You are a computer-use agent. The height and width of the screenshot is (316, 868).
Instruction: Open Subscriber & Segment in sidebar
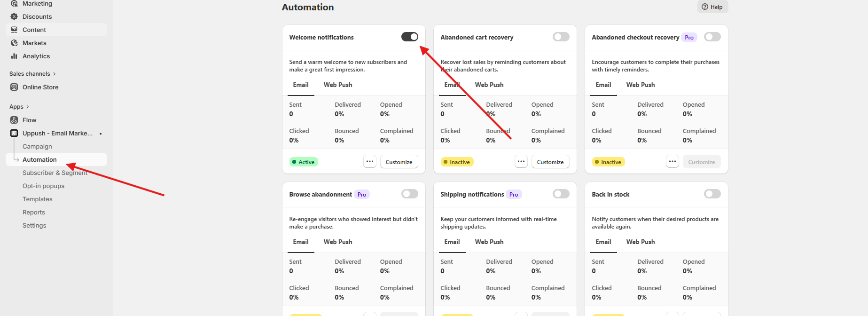(x=55, y=173)
